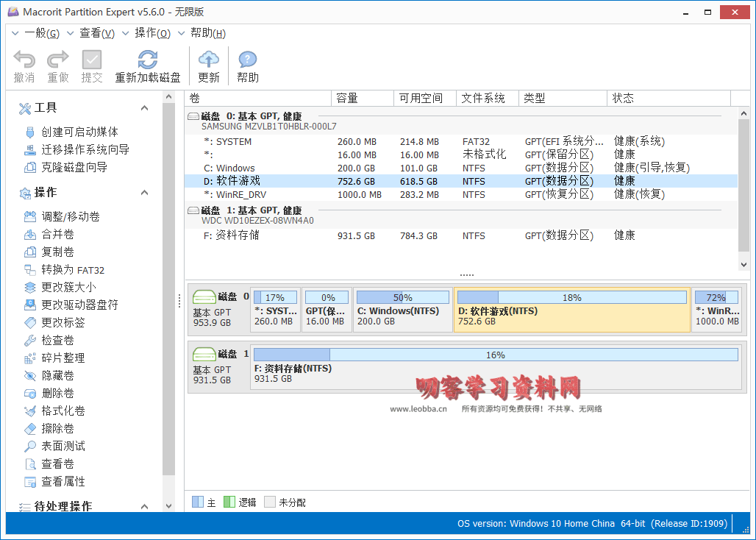
Task: Open 帮助 help toolbar icon
Action: pyautogui.click(x=248, y=60)
